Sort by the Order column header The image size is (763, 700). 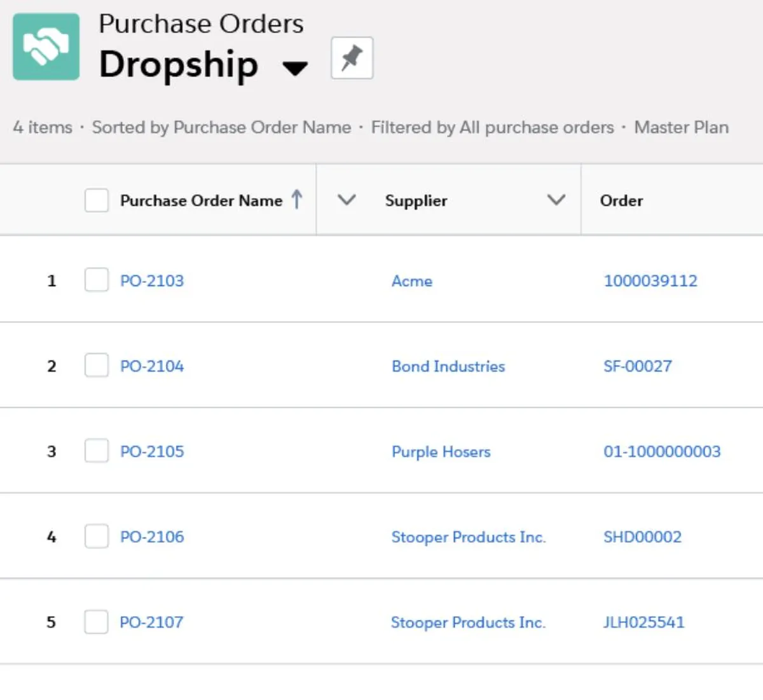pos(621,200)
